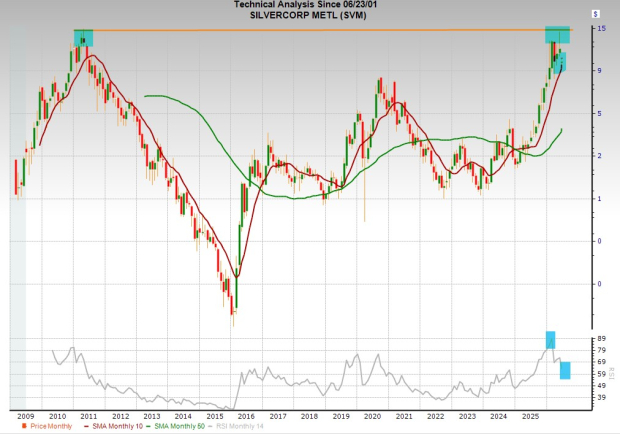Select the 2020 label on the time axis

[372, 416]
